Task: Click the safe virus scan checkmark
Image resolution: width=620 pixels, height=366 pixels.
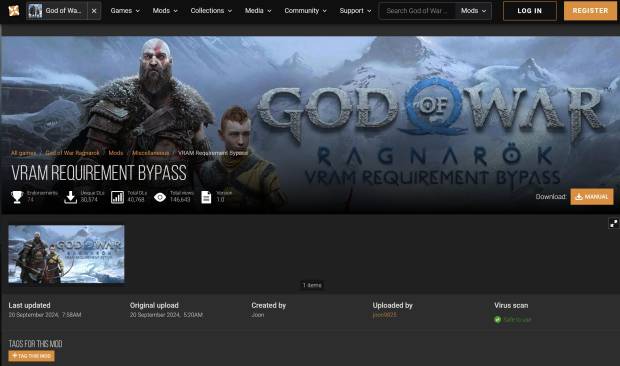Action: pyautogui.click(x=497, y=319)
